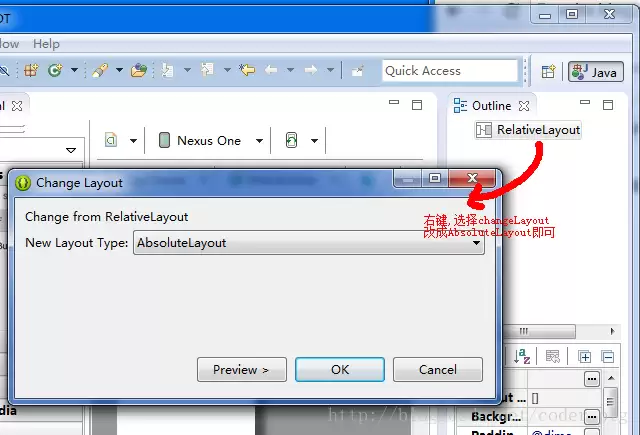Click the configuration file icon in layout editor
Screen dimensions: 640x435
[111, 140]
